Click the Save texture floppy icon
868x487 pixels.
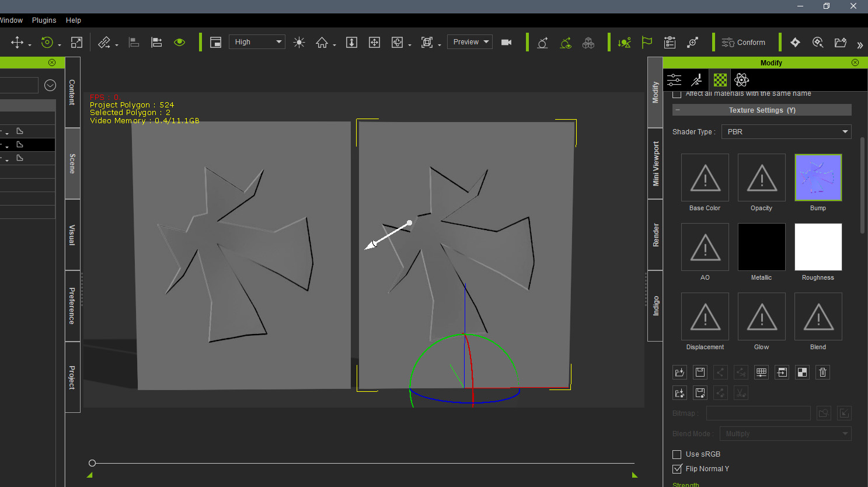(x=700, y=372)
